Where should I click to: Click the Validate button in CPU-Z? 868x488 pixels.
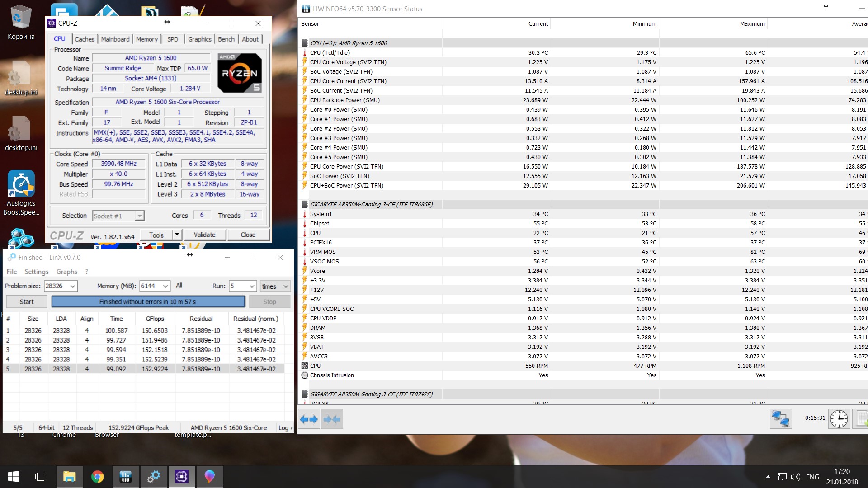(x=204, y=235)
